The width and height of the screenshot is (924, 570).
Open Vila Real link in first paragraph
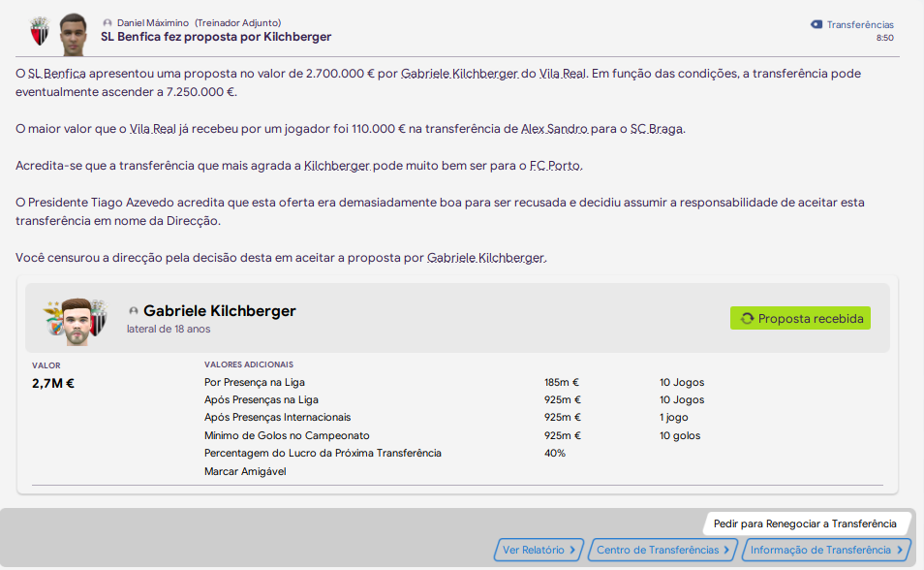(x=562, y=74)
